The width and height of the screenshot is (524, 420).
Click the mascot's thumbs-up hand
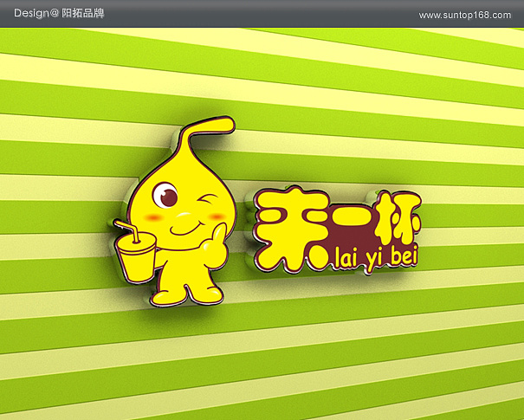click(214, 246)
